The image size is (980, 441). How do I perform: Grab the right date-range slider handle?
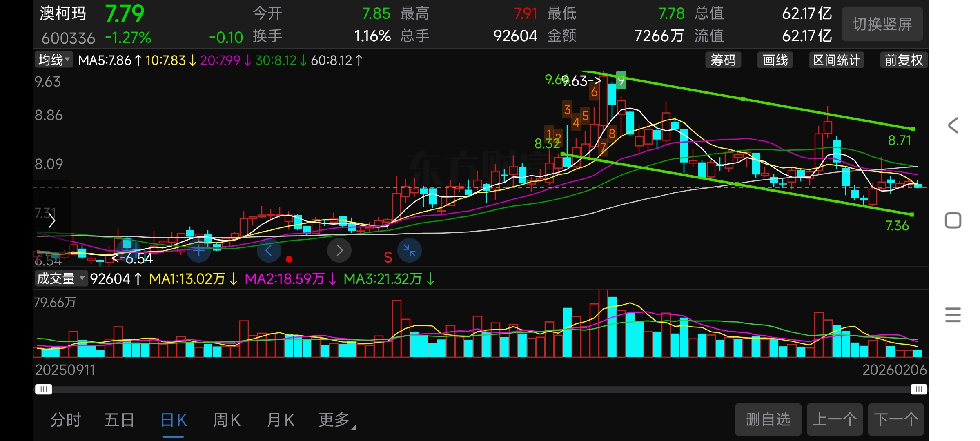(x=918, y=389)
